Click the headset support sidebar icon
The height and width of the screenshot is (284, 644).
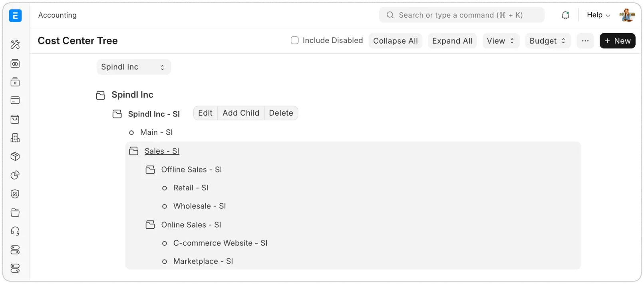click(15, 231)
